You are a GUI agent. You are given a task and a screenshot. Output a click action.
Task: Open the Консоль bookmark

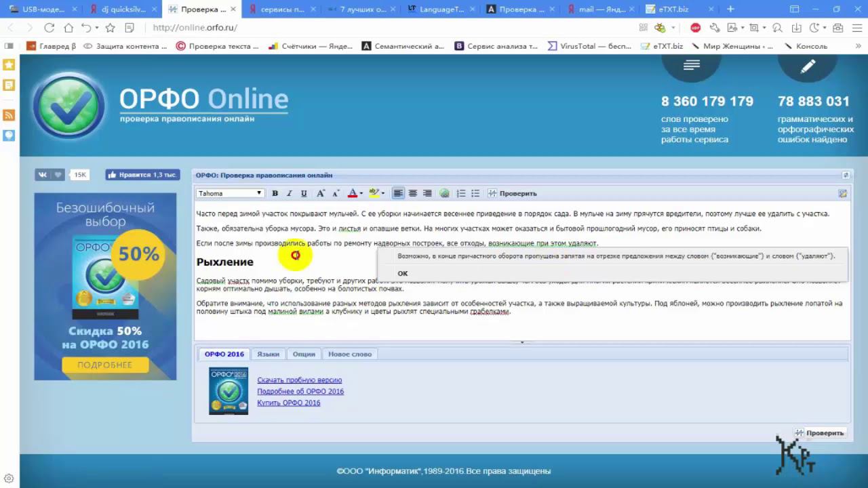click(x=806, y=46)
